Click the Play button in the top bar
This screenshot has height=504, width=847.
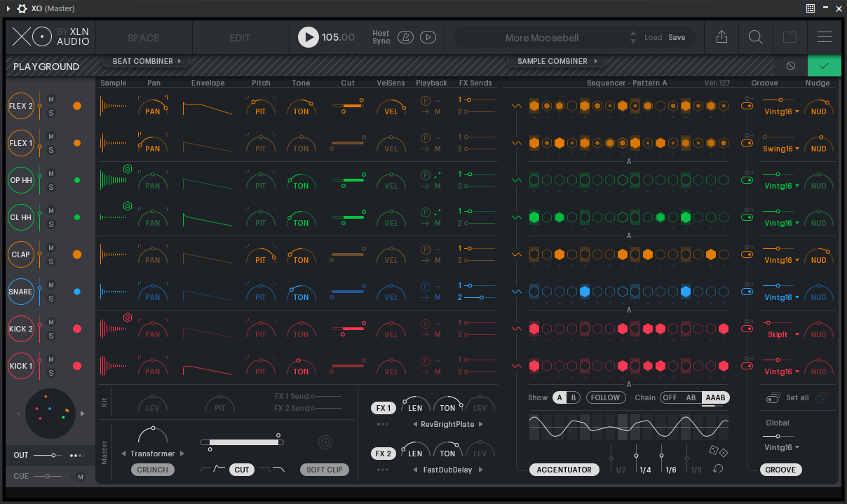coord(308,37)
